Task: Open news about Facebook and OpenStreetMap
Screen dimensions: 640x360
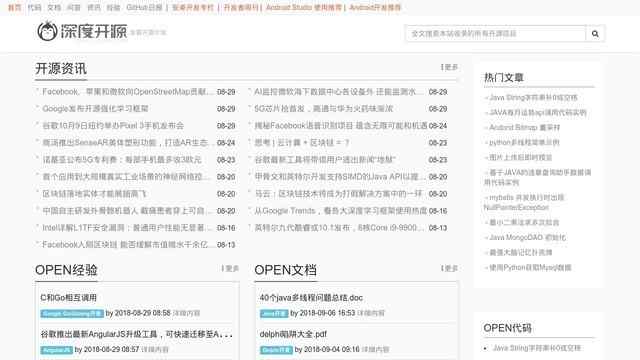Action: (x=127, y=92)
